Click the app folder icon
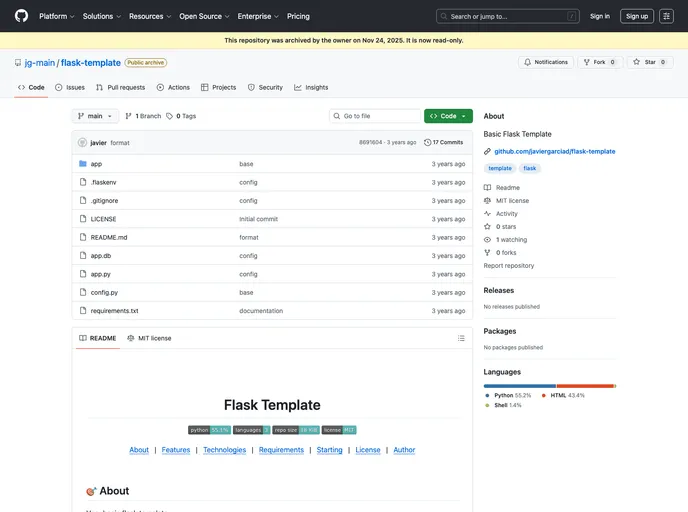688x512 pixels. [83, 164]
